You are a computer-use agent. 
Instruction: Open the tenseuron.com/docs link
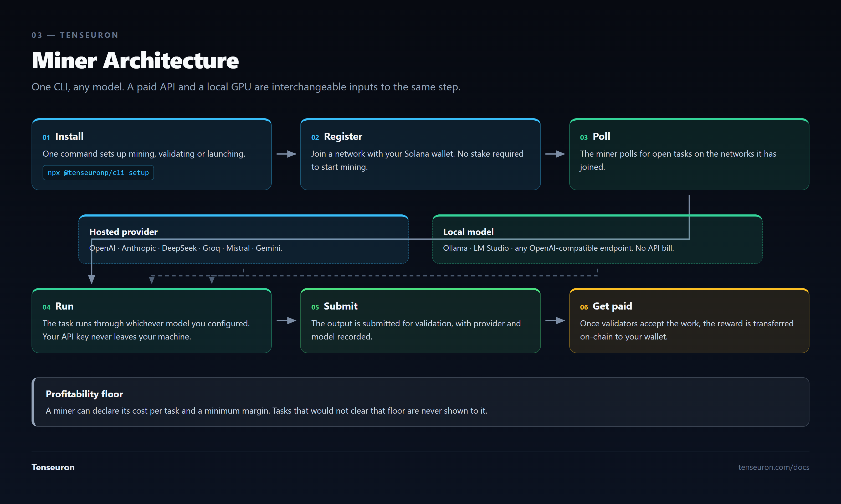click(773, 467)
